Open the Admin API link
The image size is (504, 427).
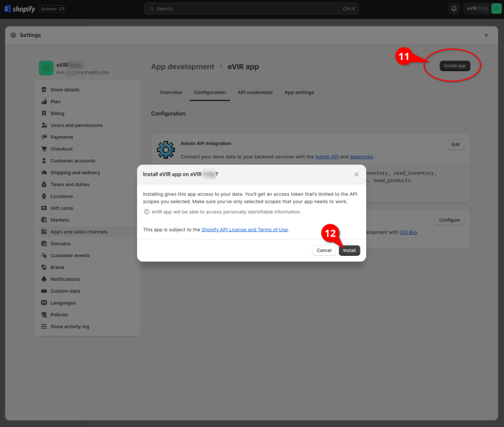327,157
